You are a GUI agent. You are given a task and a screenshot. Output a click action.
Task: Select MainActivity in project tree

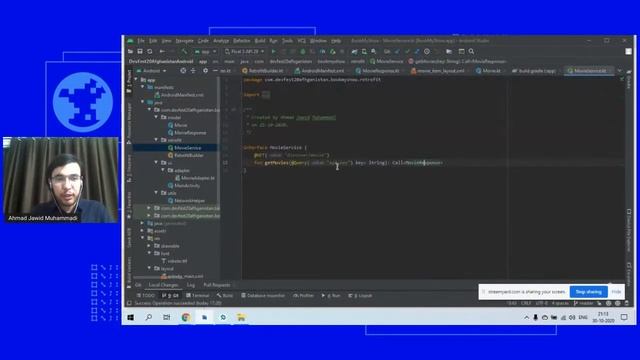[184, 186]
